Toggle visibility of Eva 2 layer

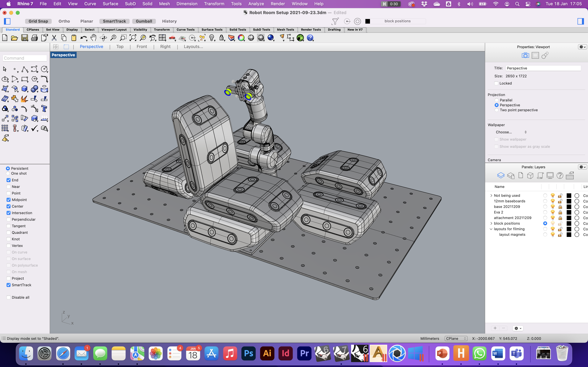click(x=553, y=212)
